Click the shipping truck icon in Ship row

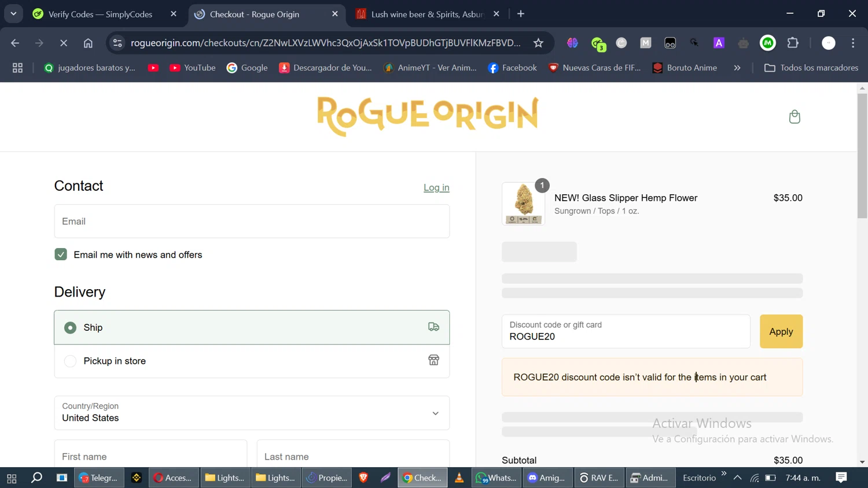(x=433, y=327)
